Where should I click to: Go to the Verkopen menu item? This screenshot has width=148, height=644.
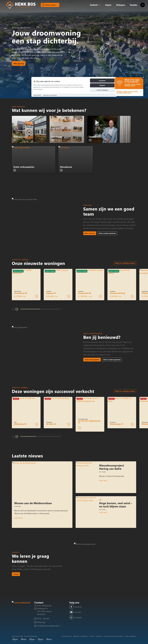click(120, 5)
